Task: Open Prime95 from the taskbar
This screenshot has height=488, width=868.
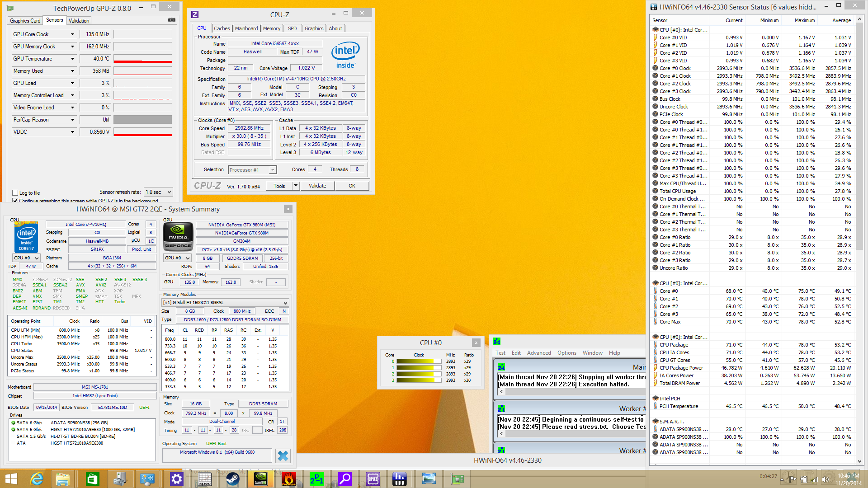Action: [317, 479]
